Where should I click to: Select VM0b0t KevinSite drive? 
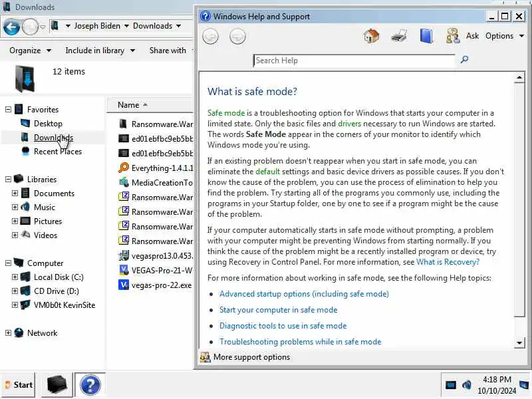(x=64, y=305)
